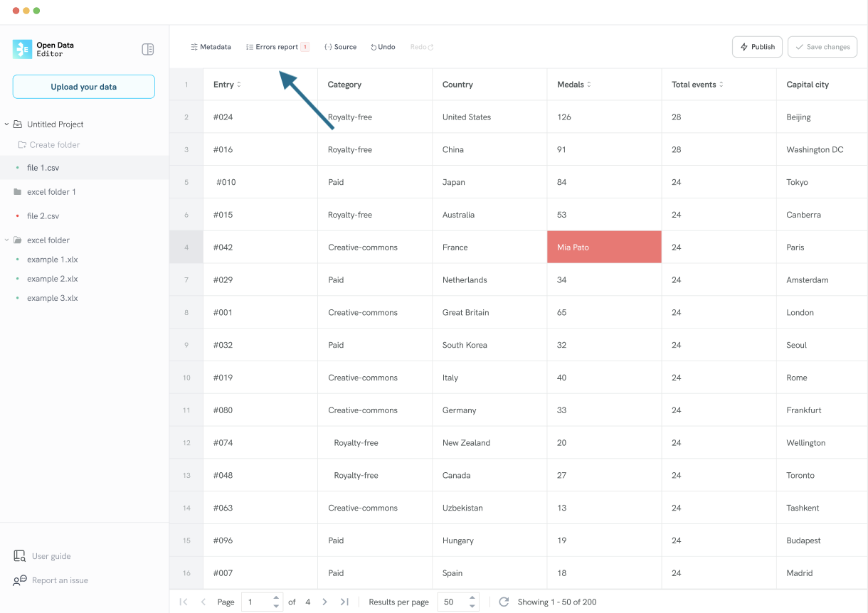The height and width of the screenshot is (613, 868).
Task: Jump to the last page icon
Action: (x=344, y=602)
